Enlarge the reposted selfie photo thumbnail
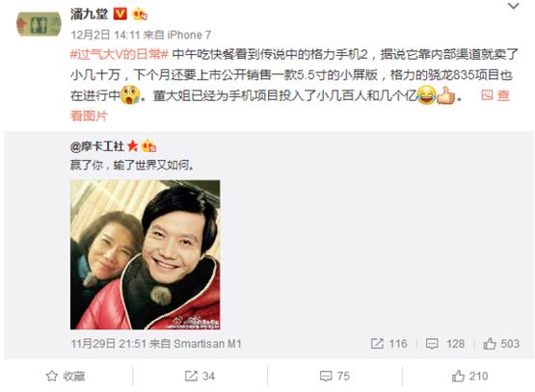 coord(145,254)
